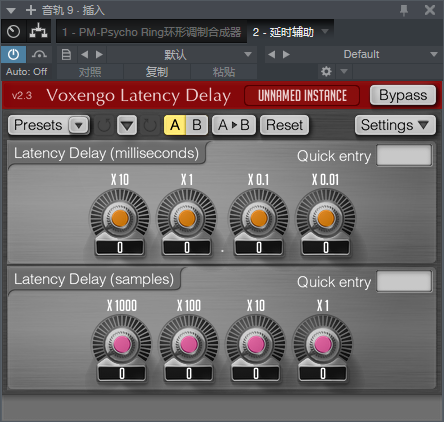The width and height of the screenshot is (444, 422).
Task: Close the plugin window
Action: point(430,10)
